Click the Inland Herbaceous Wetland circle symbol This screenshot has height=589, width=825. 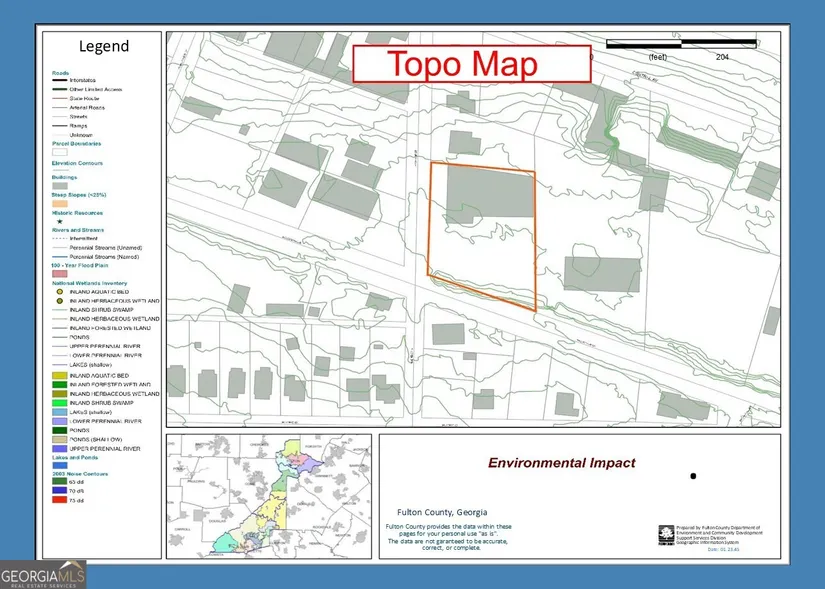(59, 301)
